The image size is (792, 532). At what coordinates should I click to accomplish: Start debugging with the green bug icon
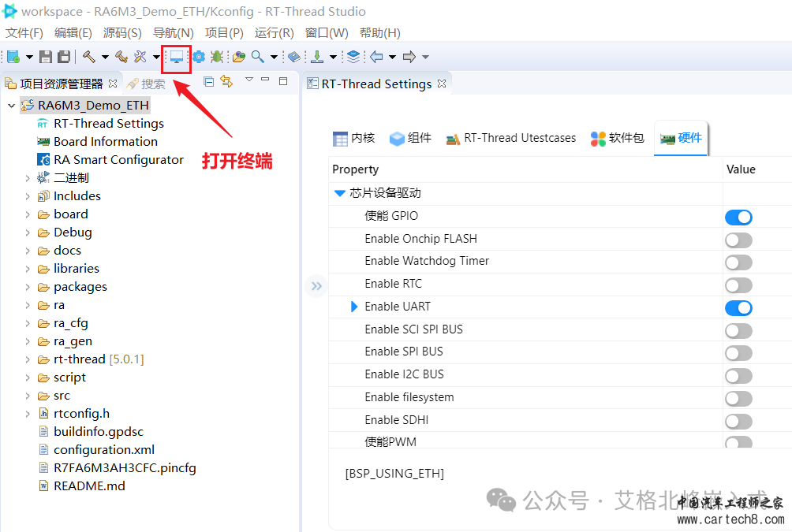217,57
